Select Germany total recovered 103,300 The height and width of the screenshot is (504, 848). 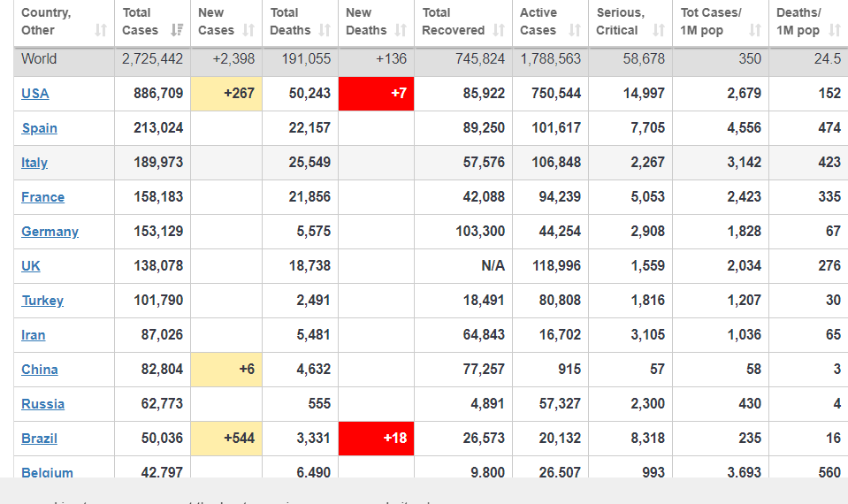480,232
